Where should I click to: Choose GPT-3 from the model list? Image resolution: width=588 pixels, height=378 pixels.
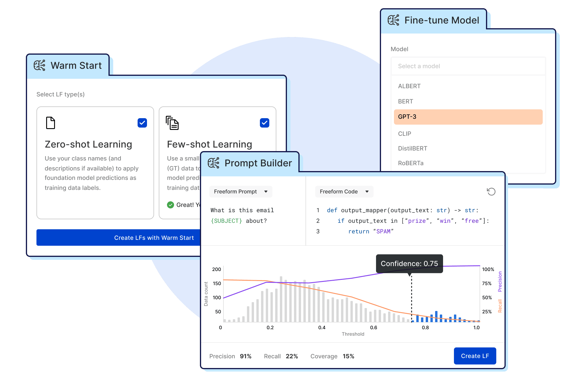point(468,117)
